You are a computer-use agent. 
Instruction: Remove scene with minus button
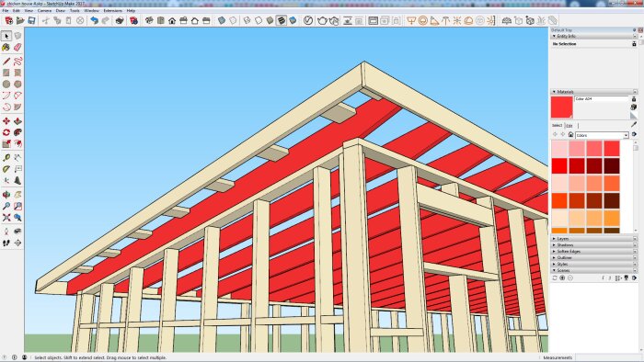570,278
